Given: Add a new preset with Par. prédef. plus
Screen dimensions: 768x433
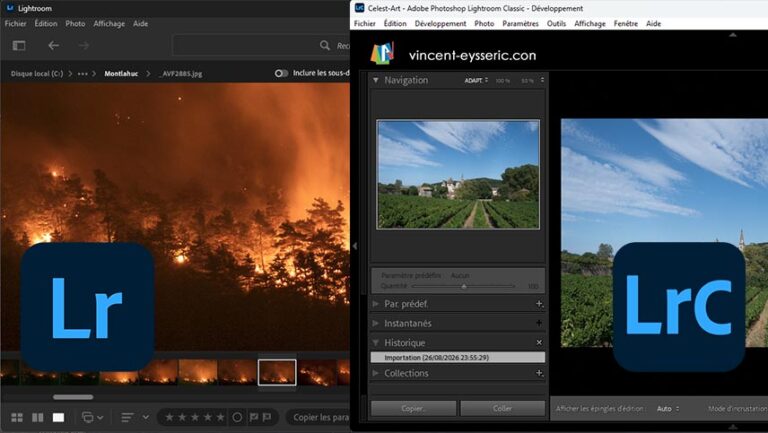Looking at the screenshot, I should pyautogui.click(x=539, y=304).
